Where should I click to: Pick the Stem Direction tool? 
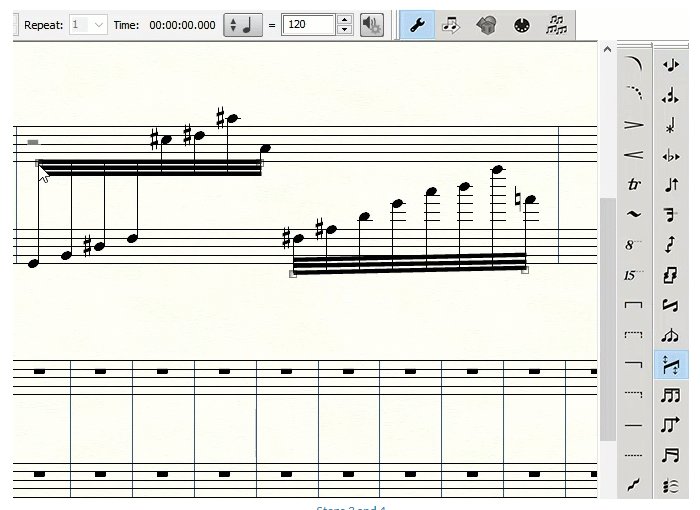point(671,245)
